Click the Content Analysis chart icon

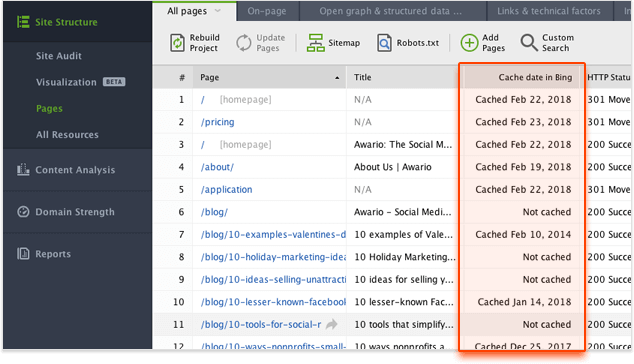point(23,169)
